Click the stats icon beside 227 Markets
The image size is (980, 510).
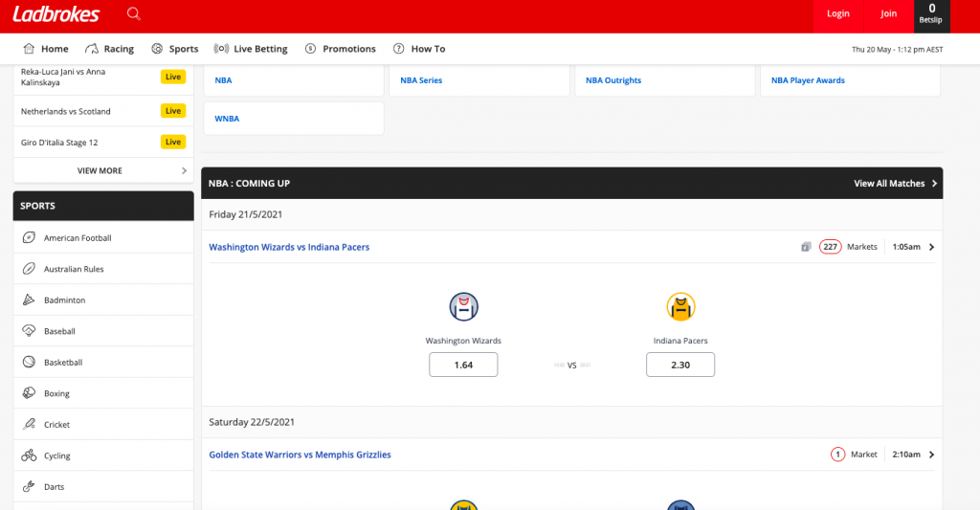806,247
